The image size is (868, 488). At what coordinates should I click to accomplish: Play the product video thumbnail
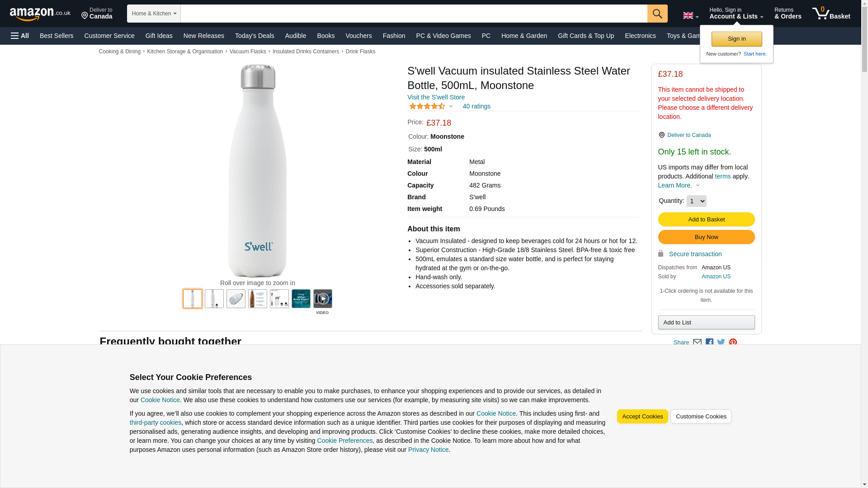coord(322,299)
